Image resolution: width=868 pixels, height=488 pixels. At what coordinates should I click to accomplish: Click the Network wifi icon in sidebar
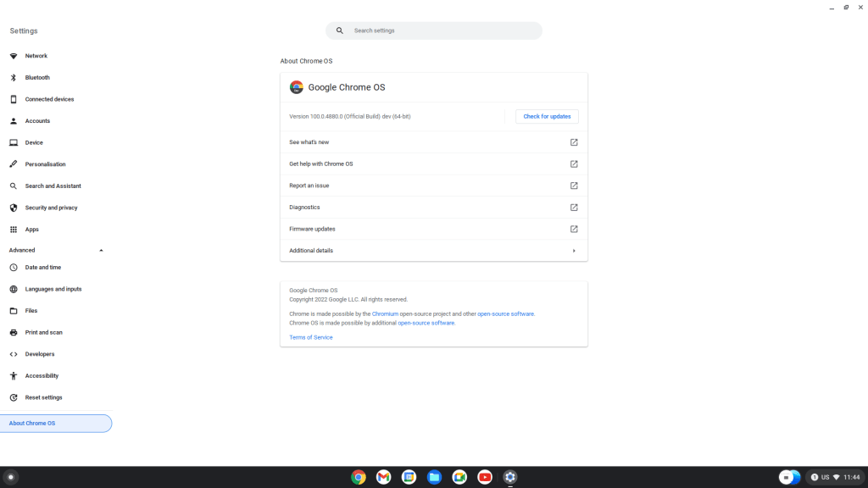pyautogui.click(x=14, y=56)
